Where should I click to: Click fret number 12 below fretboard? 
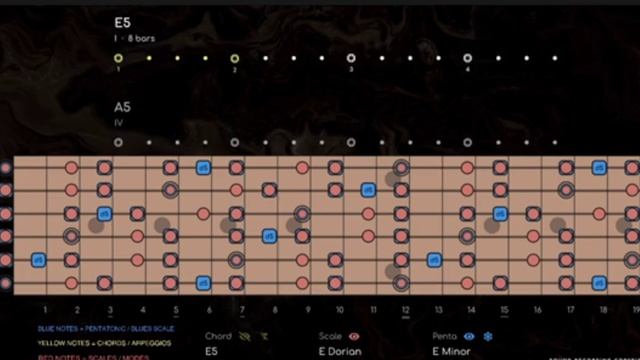click(x=405, y=311)
